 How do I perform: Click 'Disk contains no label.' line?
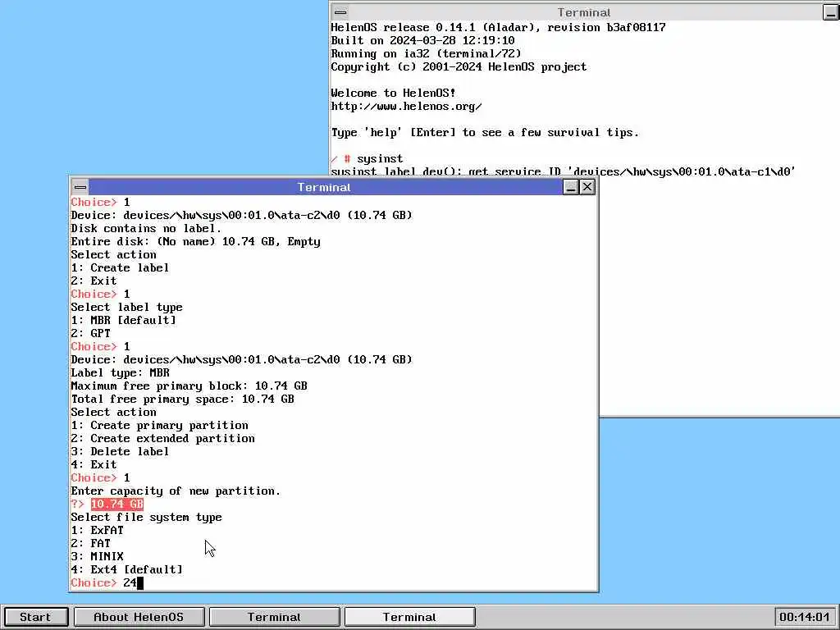[146, 228]
